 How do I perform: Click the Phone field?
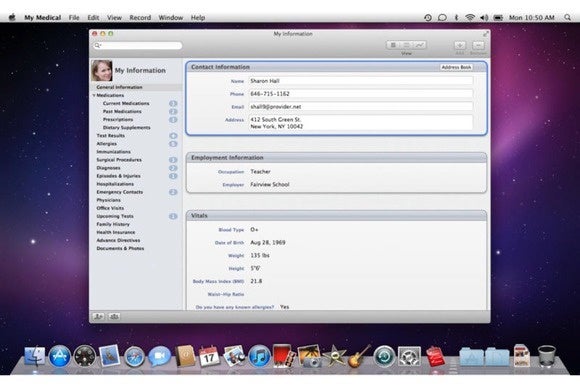[361, 94]
